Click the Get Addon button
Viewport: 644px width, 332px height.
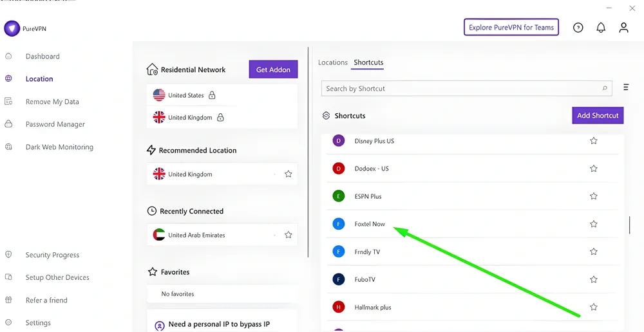point(273,69)
